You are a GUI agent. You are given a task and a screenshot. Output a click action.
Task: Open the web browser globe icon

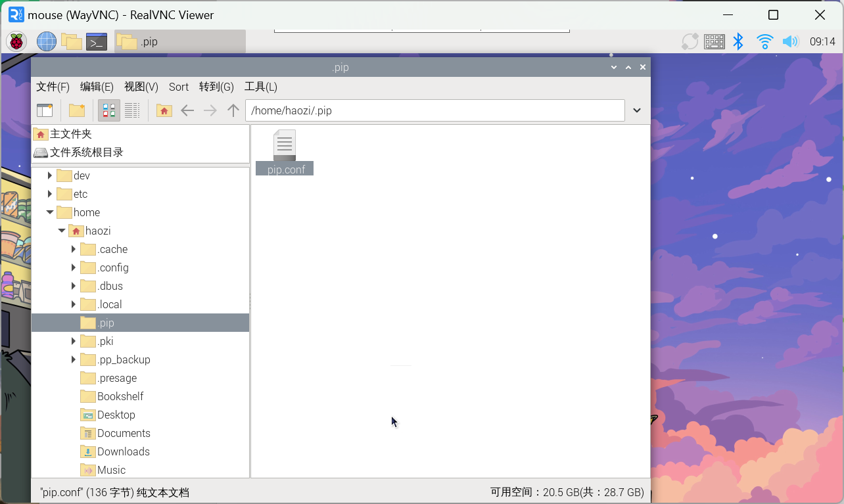(x=46, y=42)
